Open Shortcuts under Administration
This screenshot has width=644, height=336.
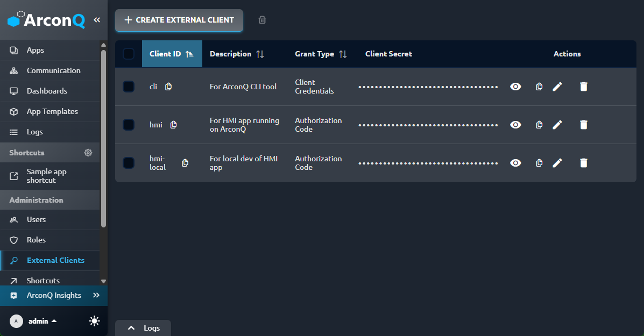(x=49, y=279)
